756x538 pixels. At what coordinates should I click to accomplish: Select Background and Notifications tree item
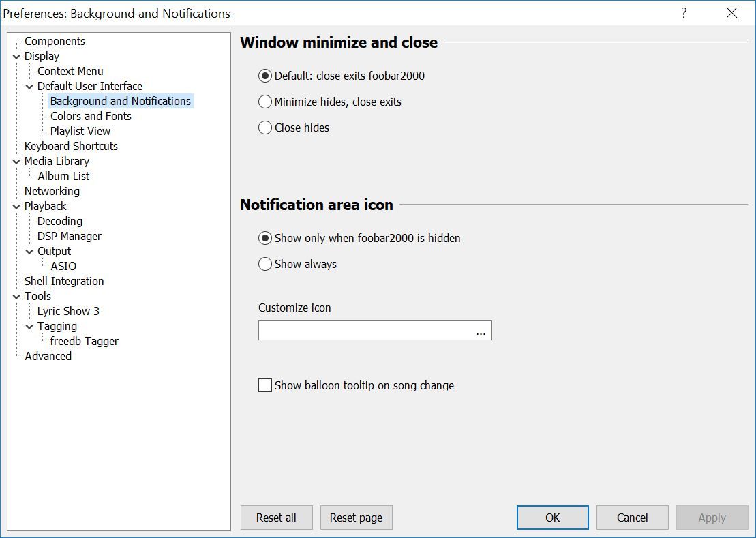click(x=121, y=101)
